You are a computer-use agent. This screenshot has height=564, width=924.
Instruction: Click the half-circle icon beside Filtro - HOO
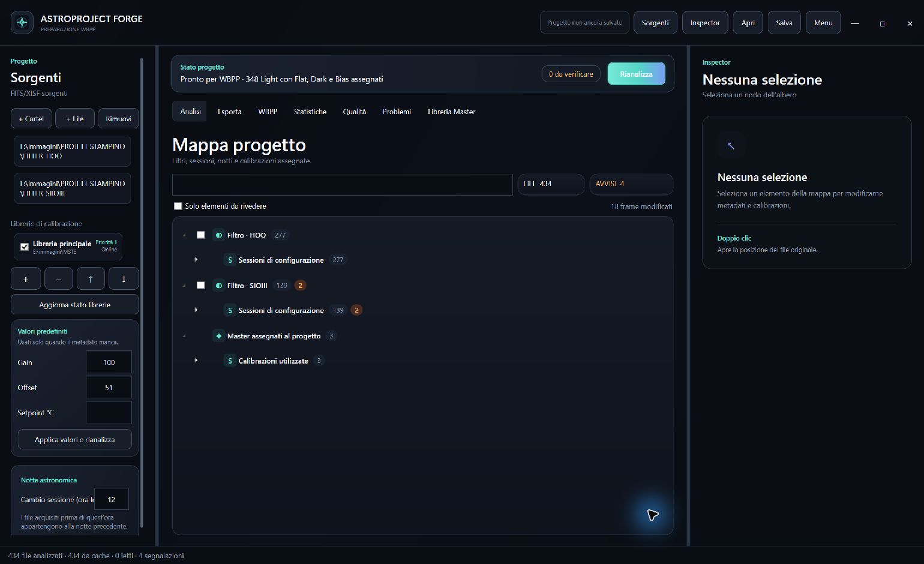click(x=219, y=235)
